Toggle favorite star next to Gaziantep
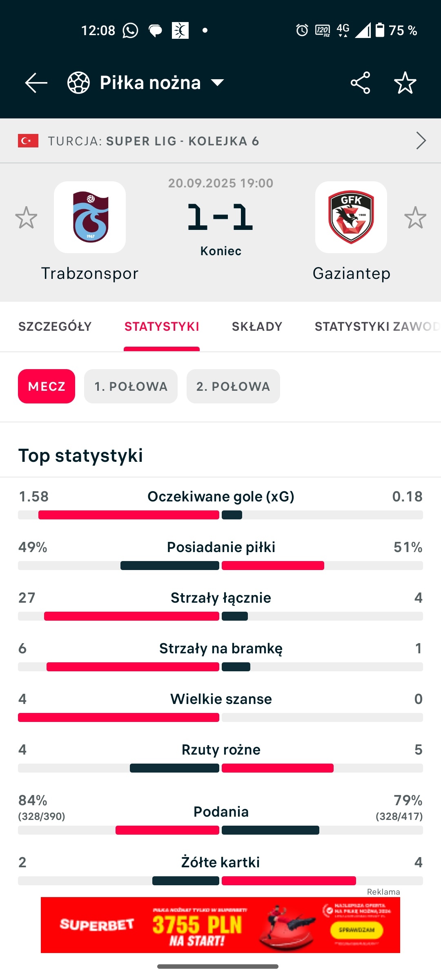 pos(415,217)
